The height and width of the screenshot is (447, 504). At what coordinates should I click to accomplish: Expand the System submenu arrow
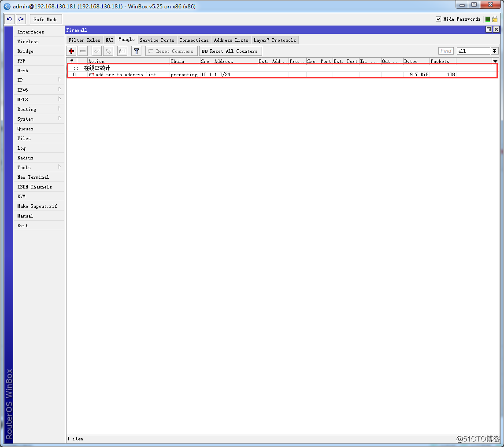[x=59, y=118]
